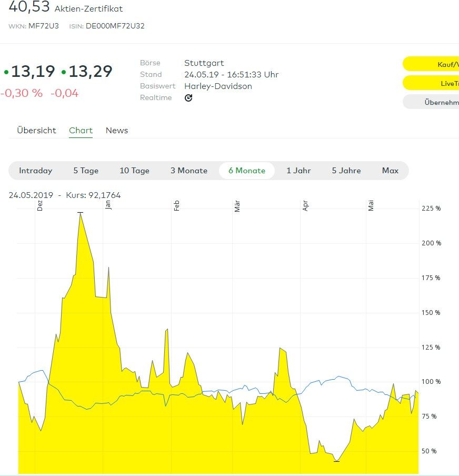Click the chart's December peak high marker

pos(80,213)
